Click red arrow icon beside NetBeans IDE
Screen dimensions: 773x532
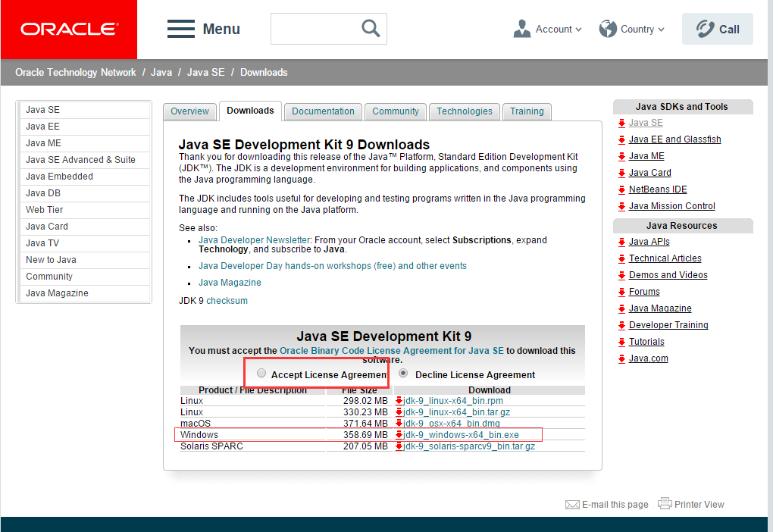pos(621,189)
